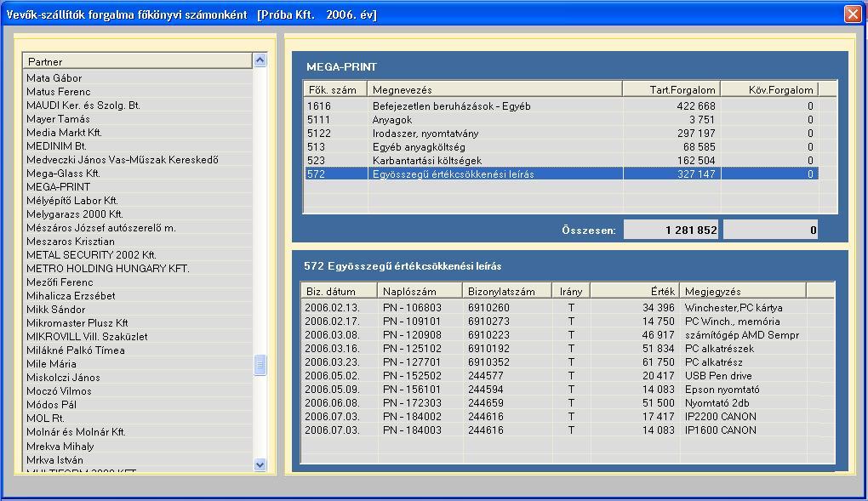Select Mészáros József autószerelő m.

pyautogui.click(x=137, y=227)
